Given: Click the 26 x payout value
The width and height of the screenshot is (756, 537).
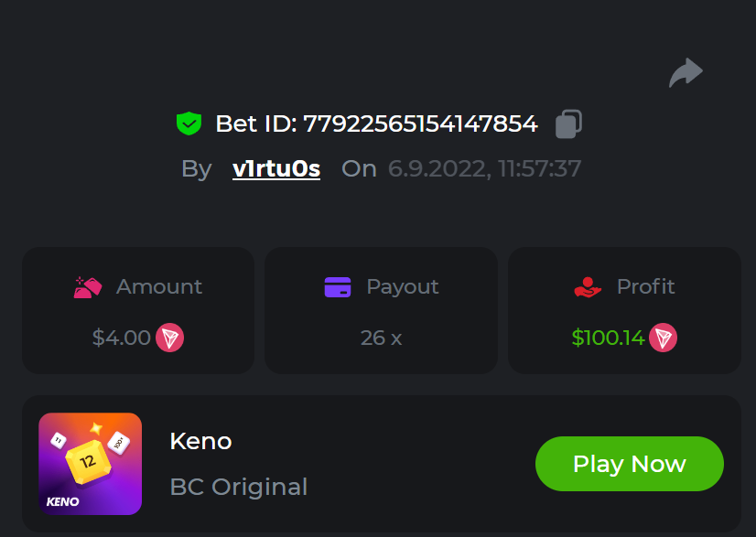Looking at the screenshot, I should [x=381, y=338].
